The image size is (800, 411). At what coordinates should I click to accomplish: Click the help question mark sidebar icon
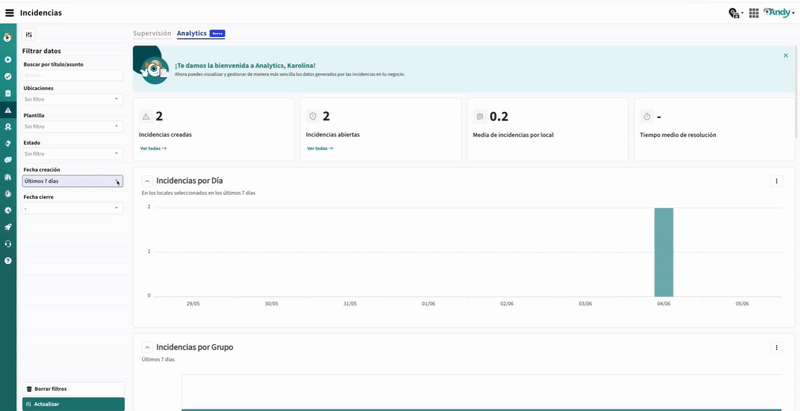pyautogui.click(x=8, y=261)
